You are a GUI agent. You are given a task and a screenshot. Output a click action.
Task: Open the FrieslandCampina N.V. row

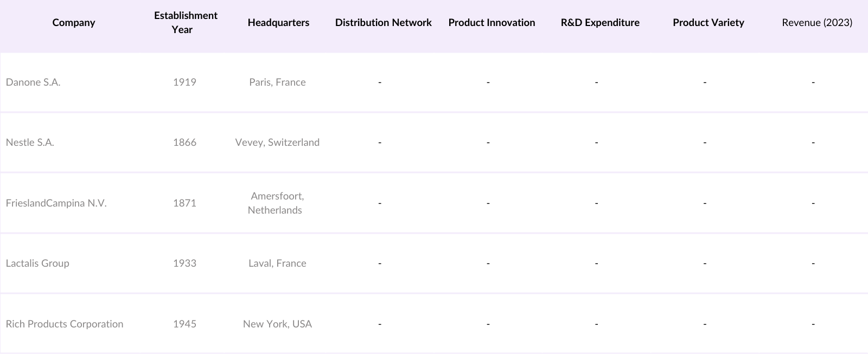pyautogui.click(x=56, y=203)
